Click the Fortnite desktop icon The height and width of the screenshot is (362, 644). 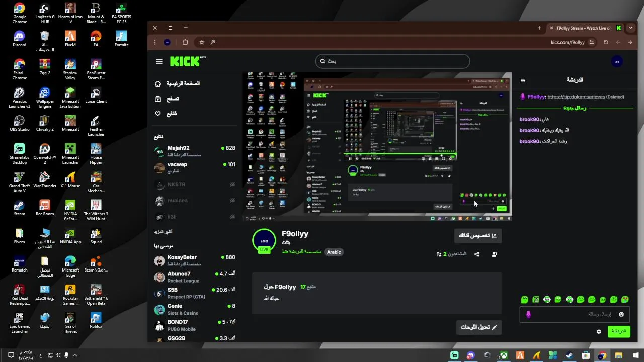coord(121,39)
